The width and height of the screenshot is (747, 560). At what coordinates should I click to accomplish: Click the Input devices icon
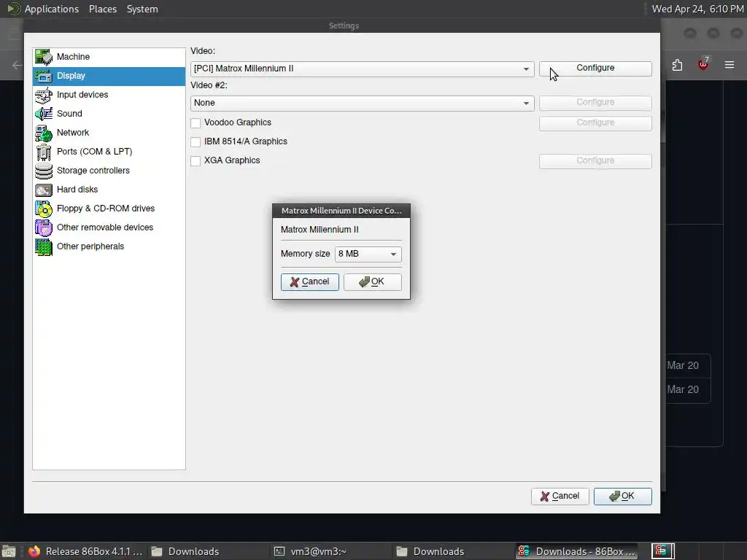click(43, 95)
